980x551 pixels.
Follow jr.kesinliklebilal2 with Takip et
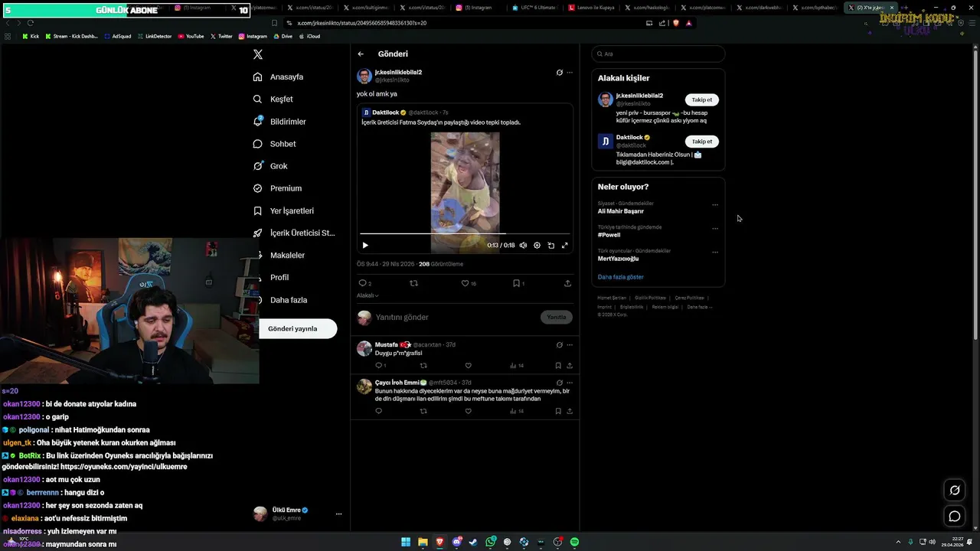pyautogui.click(x=701, y=99)
